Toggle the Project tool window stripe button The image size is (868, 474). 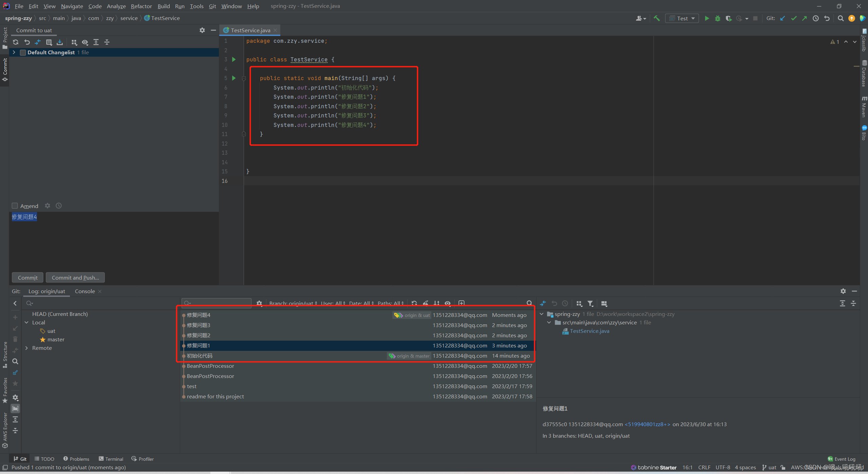(x=5, y=38)
